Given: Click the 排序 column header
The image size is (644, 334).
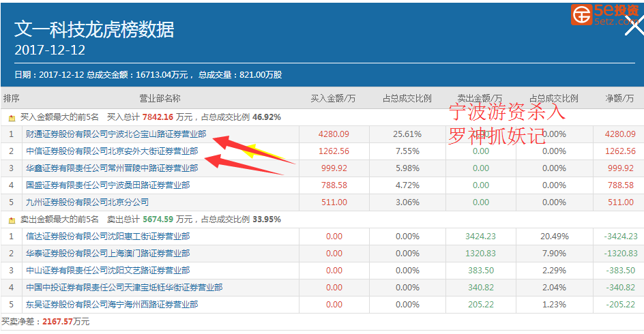Looking at the screenshot, I should [x=11, y=98].
